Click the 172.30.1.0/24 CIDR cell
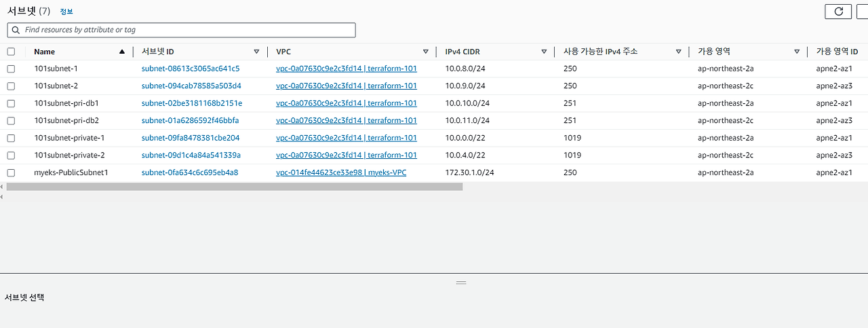 point(469,172)
